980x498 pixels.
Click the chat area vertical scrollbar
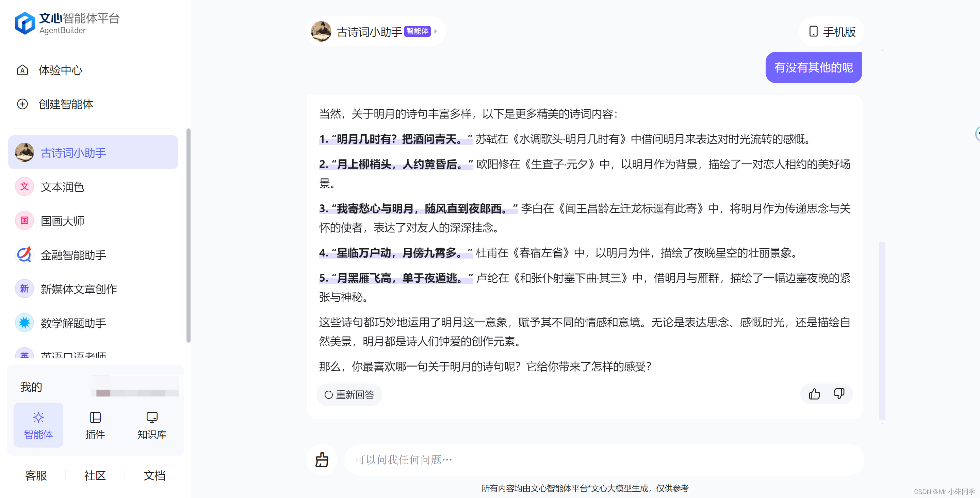click(882, 330)
